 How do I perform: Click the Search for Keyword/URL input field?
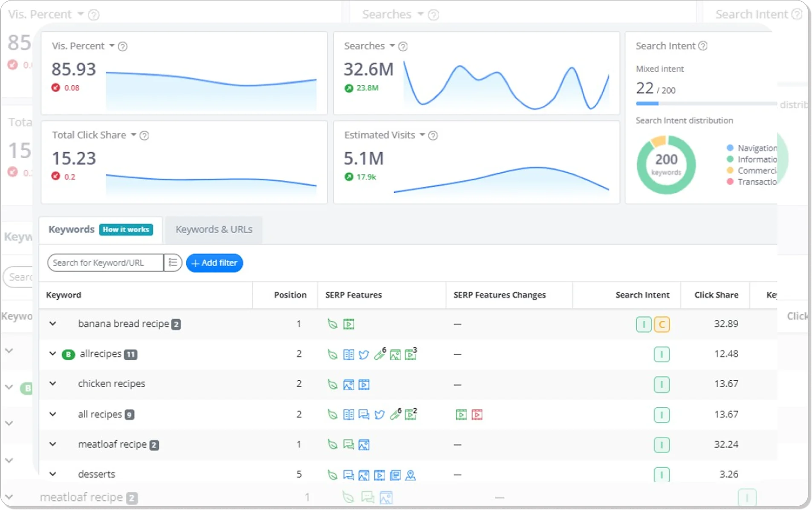click(104, 263)
